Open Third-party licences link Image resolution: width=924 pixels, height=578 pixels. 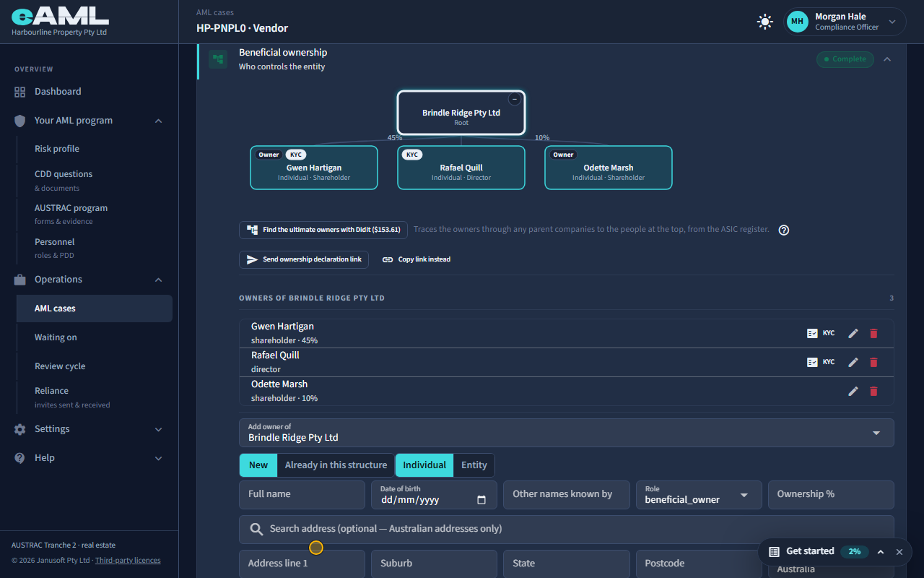tap(128, 561)
